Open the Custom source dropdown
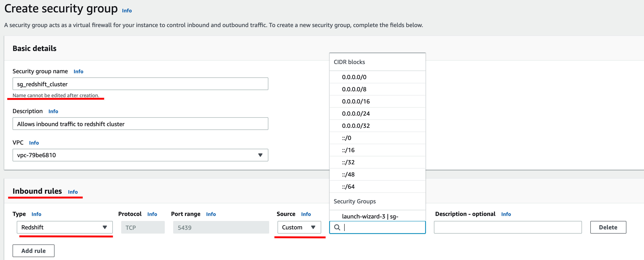Viewport: 644px width, 260px height. tap(299, 227)
